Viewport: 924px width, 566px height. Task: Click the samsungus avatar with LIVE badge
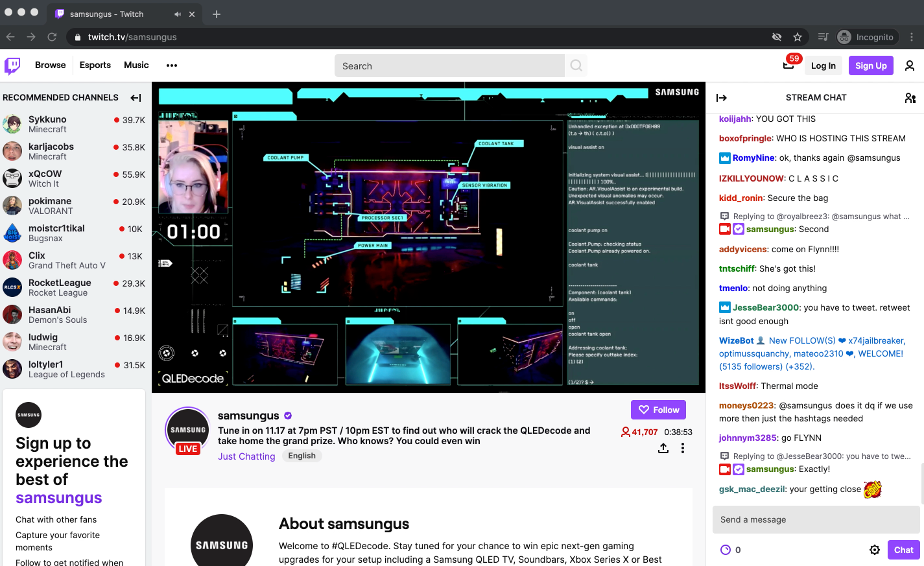187,430
